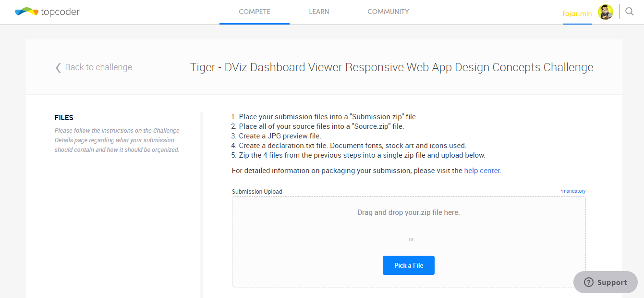Click the user avatar picture
644x298 pixels.
pyautogui.click(x=606, y=12)
